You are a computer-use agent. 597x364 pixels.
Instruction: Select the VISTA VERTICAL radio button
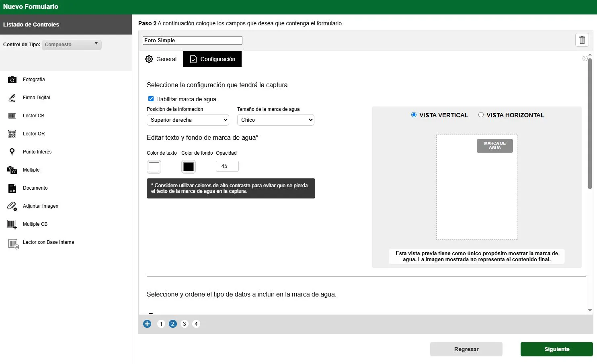[414, 115]
